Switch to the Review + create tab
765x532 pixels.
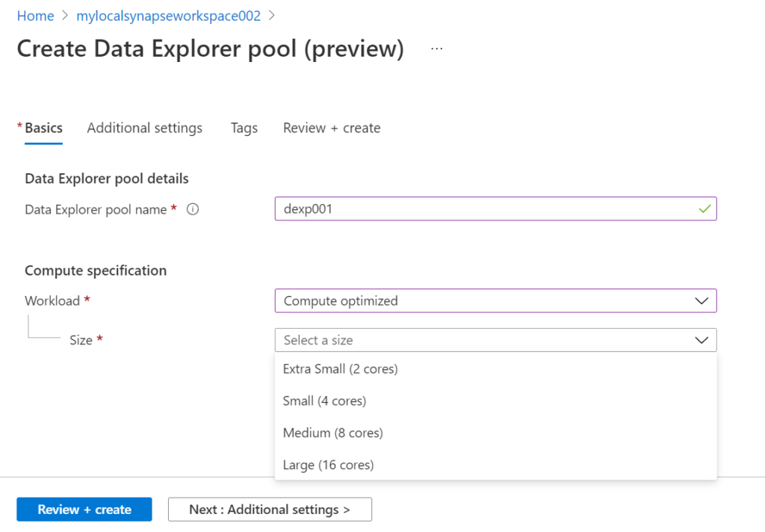point(331,128)
